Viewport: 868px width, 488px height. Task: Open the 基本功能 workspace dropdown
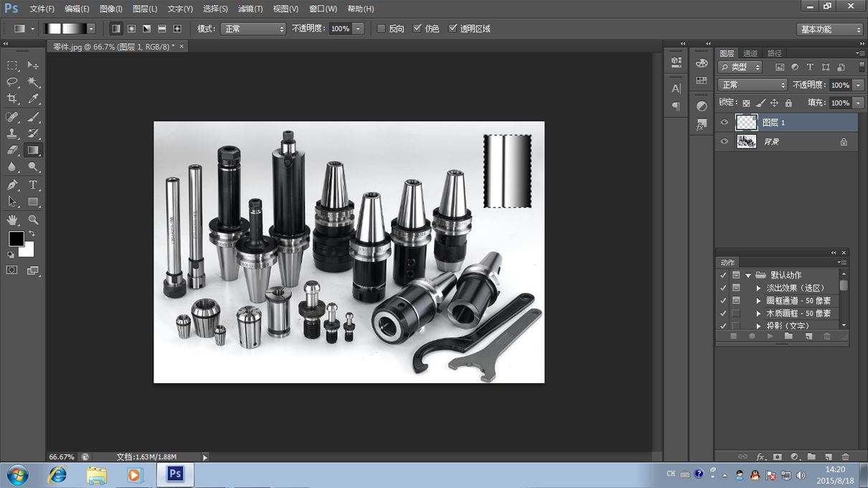(x=830, y=29)
